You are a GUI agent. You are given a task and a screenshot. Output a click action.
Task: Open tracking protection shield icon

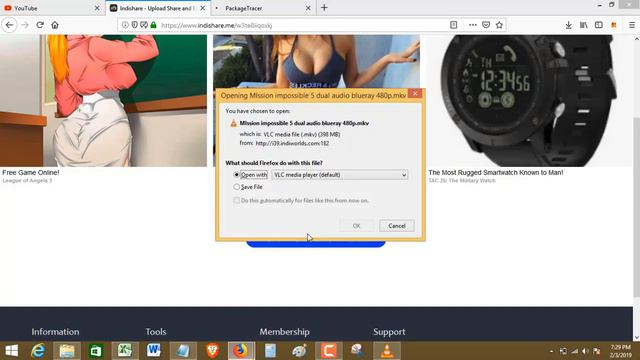click(x=134, y=25)
